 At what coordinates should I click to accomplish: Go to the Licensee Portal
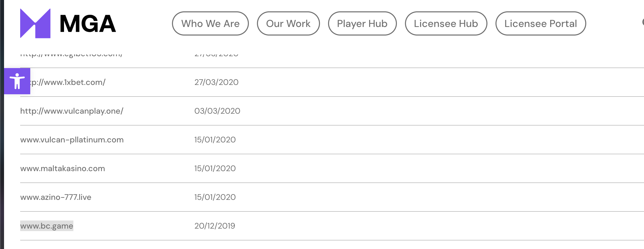tap(541, 23)
